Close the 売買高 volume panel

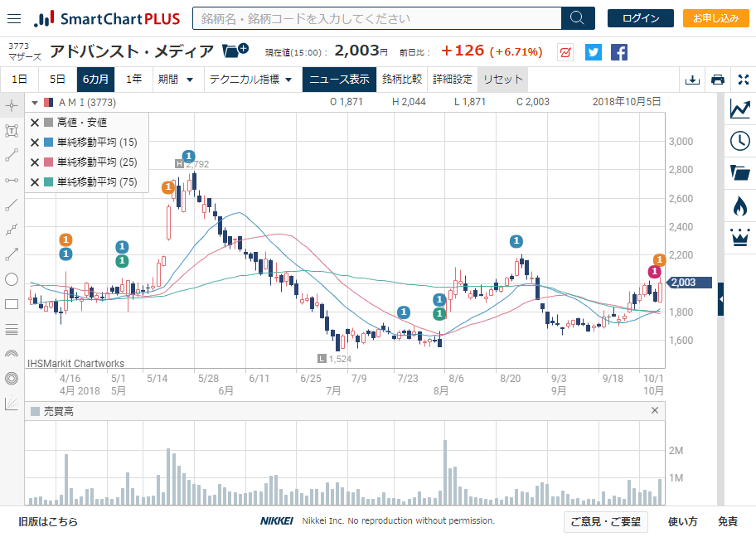click(x=654, y=410)
